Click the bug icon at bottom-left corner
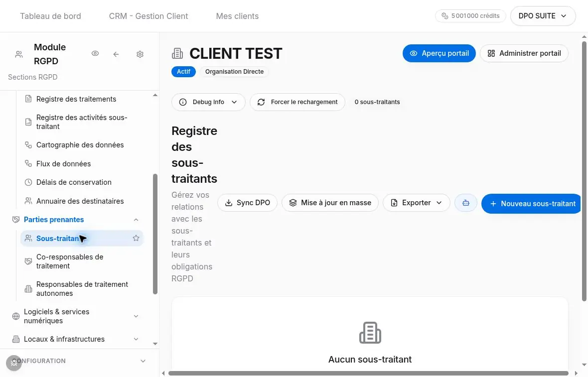This screenshot has width=588, height=377. pyautogui.click(x=14, y=363)
